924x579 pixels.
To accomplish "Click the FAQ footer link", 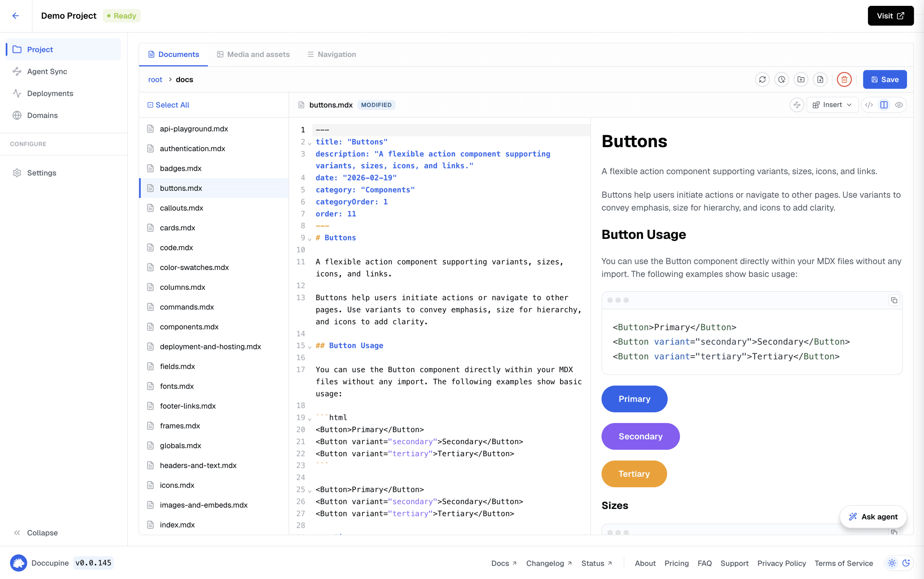I will pyautogui.click(x=704, y=563).
